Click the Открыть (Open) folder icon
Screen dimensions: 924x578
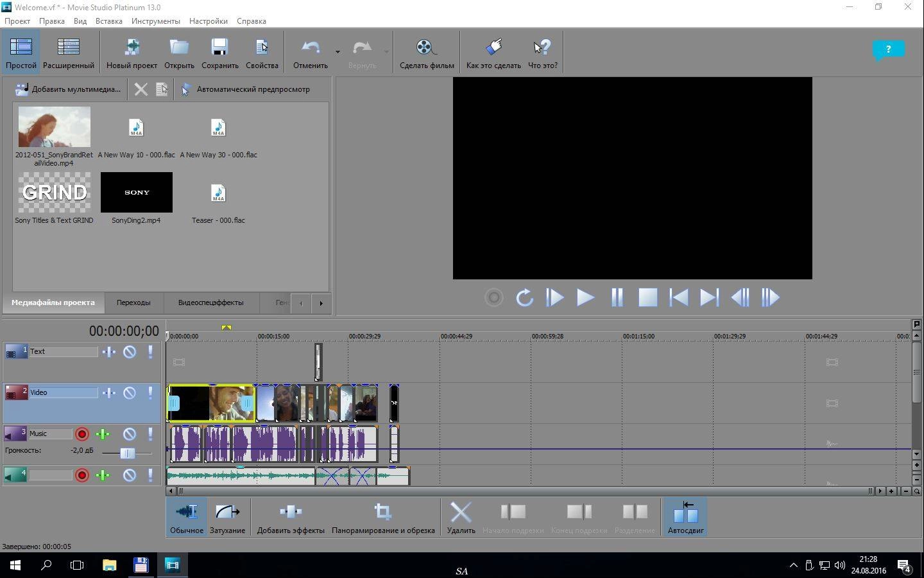[x=179, y=48]
